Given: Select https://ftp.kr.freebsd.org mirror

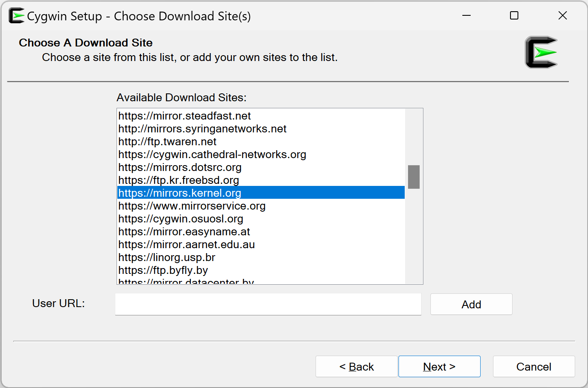Looking at the screenshot, I should point(261,180).
